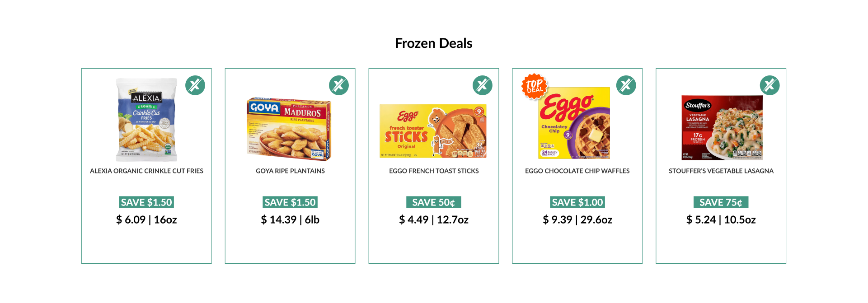Click the Save 75¢ savings label

click(721, 202)
